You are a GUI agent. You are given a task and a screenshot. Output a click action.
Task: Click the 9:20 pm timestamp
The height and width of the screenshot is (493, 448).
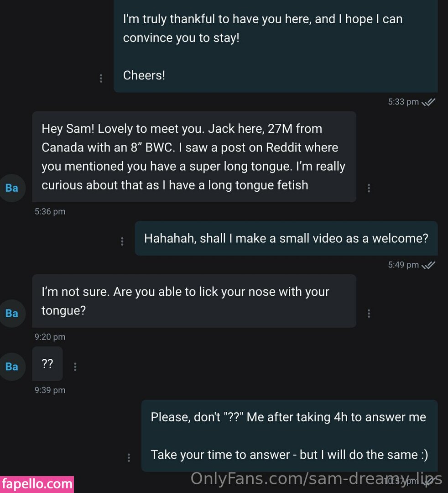point(50,337)
